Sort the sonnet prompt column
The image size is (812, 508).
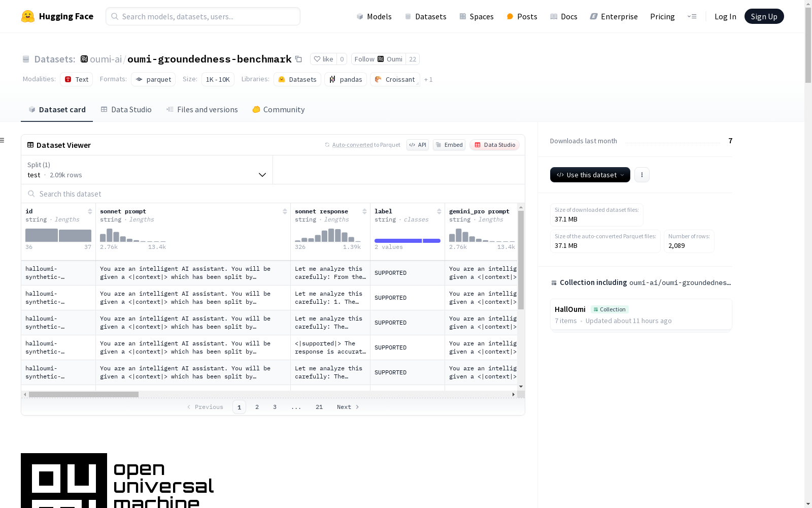pyautogui.click(x=285, y=211)
